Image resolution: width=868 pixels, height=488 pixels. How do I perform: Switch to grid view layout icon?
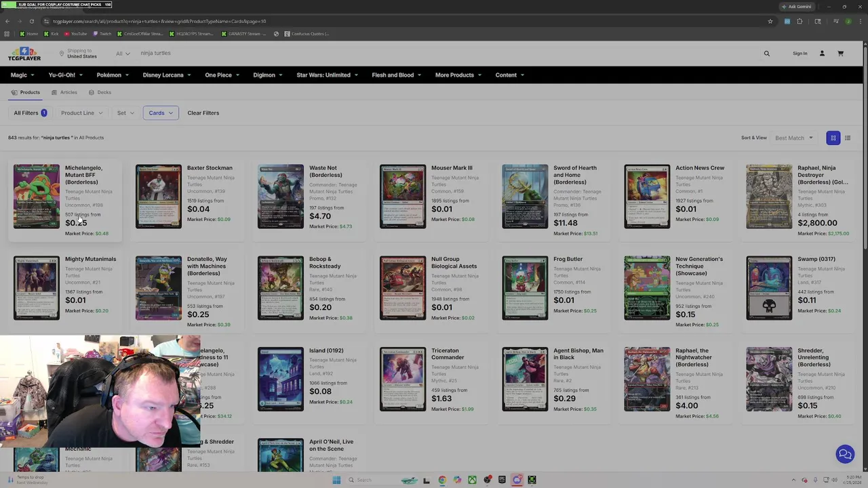833,138
